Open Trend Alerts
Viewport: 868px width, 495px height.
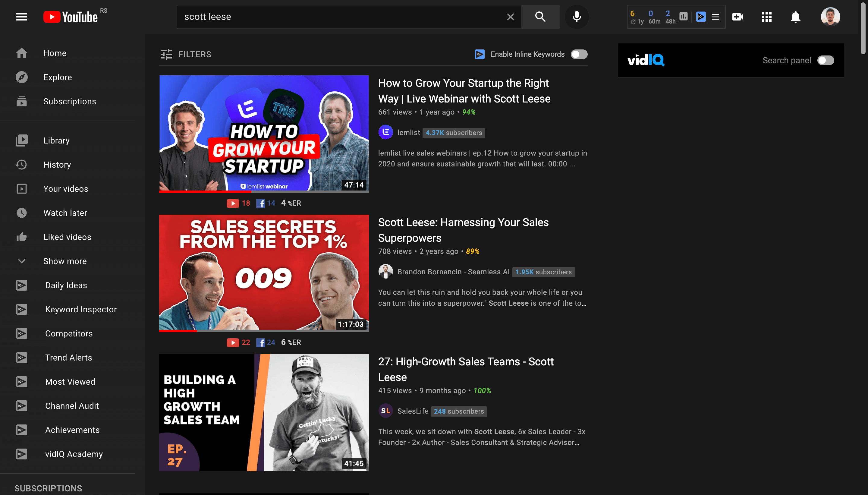(x=69, y=358)
